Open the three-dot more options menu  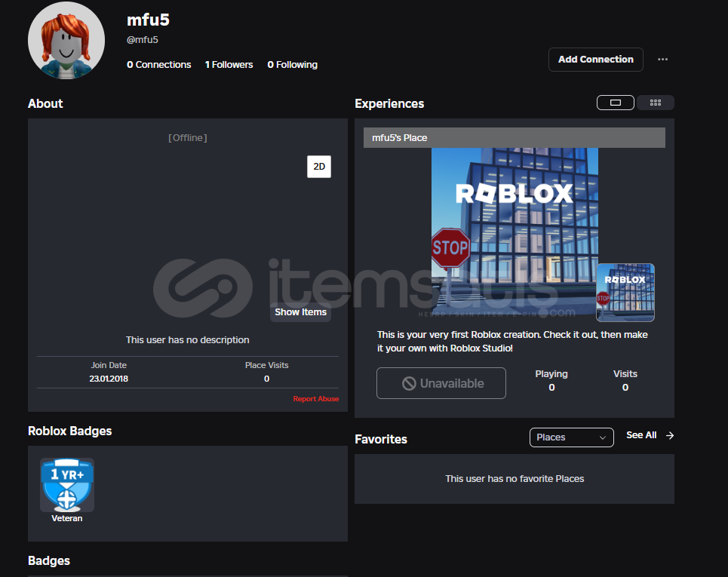662,60
